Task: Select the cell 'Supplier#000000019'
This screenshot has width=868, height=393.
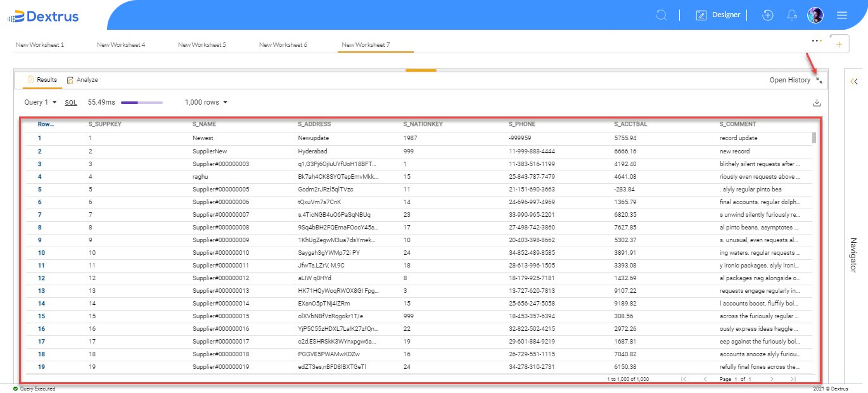Action: tap(220, 366)
